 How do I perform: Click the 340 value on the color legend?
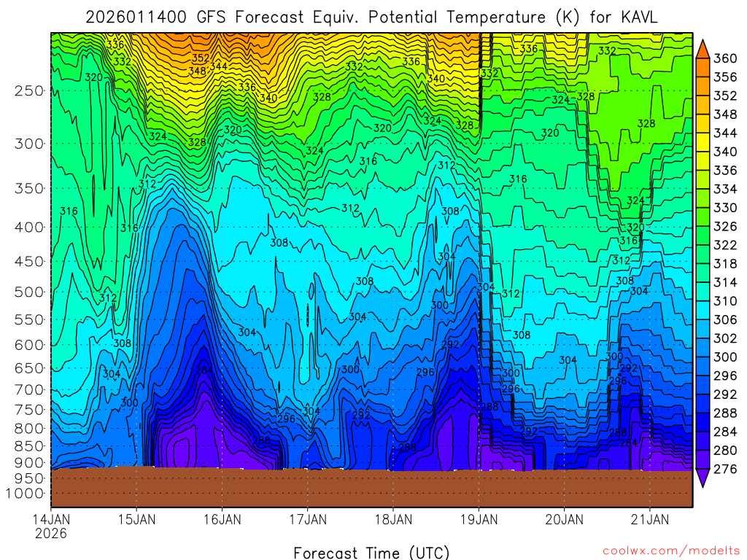[725, 152]
